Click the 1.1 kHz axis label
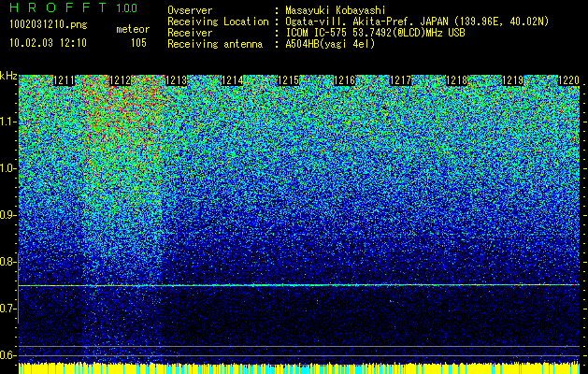Viewport: 588px width, 374px height. 8,122
